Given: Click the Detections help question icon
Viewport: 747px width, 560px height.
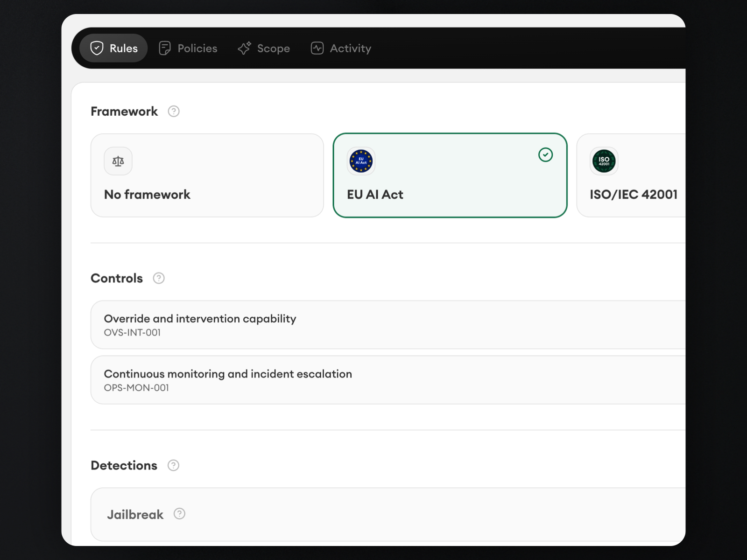Looking at the screenshot, I should 173,465.
